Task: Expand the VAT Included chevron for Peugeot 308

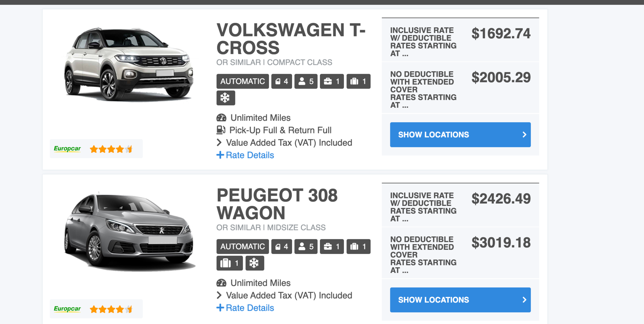Action: [x=219, y=295]
